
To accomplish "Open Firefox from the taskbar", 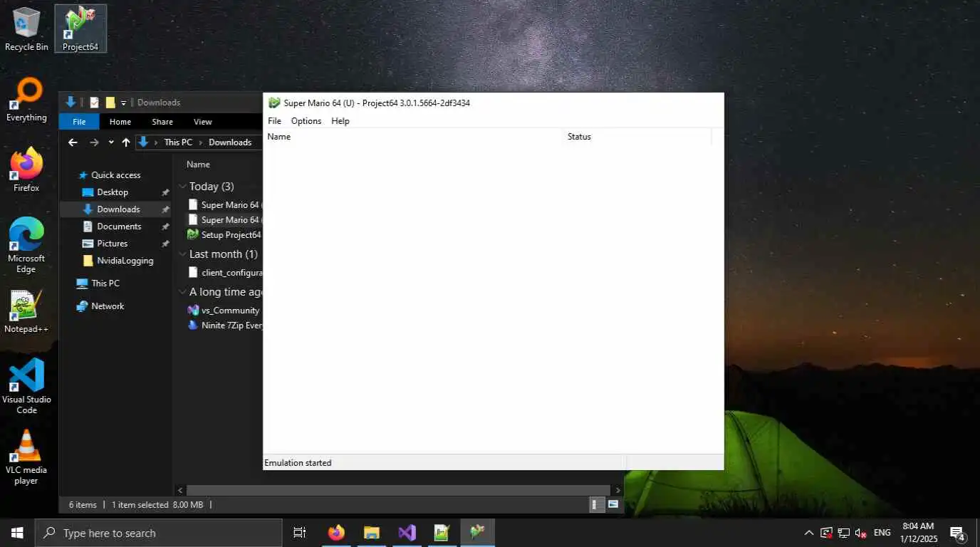I will [x=336, y=533].
